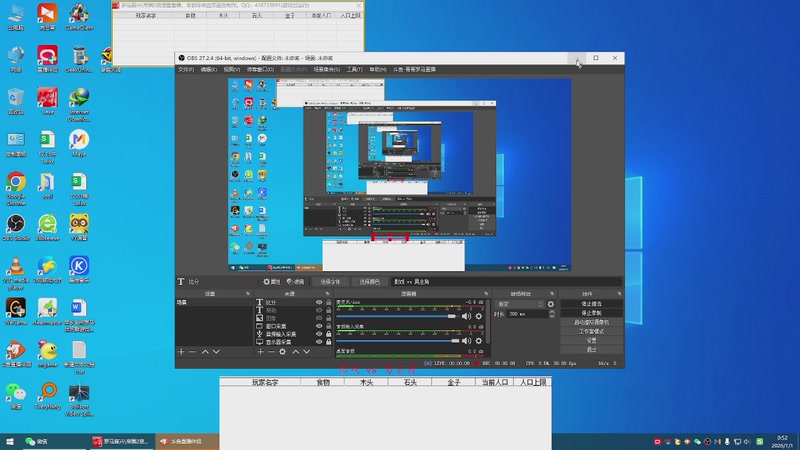Click 停止推流 button in Controls
Image resolution: width=800 pixels, height=450 pixels.
coord(591,304)
